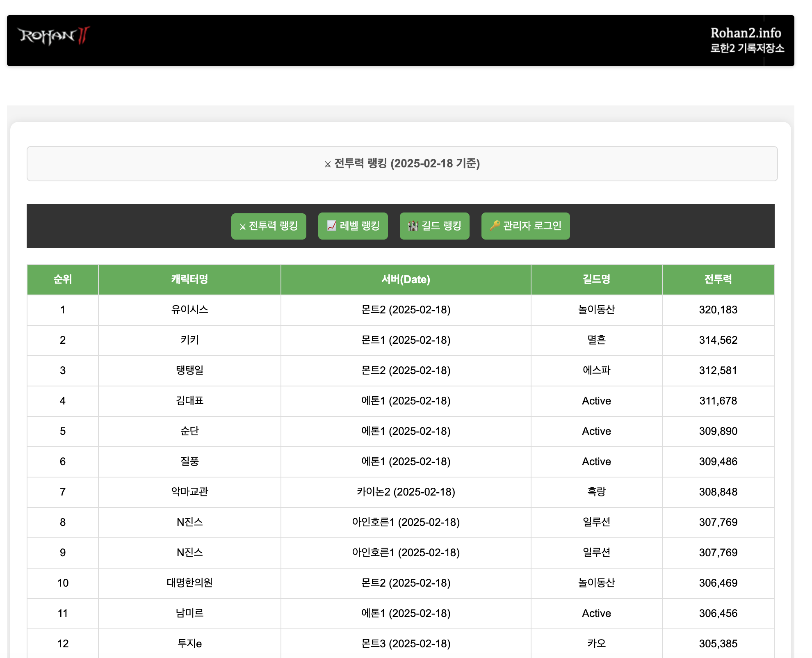This screenshot has width=812, height=658.
Task: Click the castle icon on guild ranking button
Action: (413, 226)
